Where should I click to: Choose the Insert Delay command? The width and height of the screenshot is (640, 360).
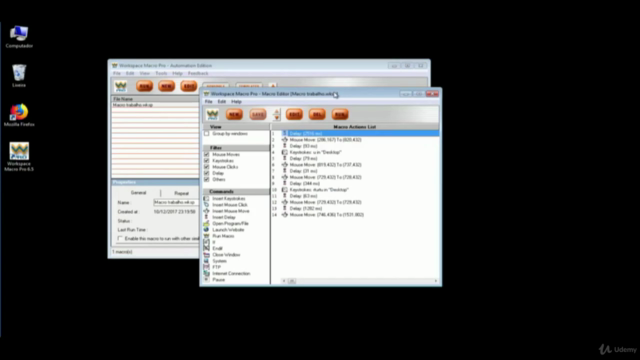click(x=224, y=217)
